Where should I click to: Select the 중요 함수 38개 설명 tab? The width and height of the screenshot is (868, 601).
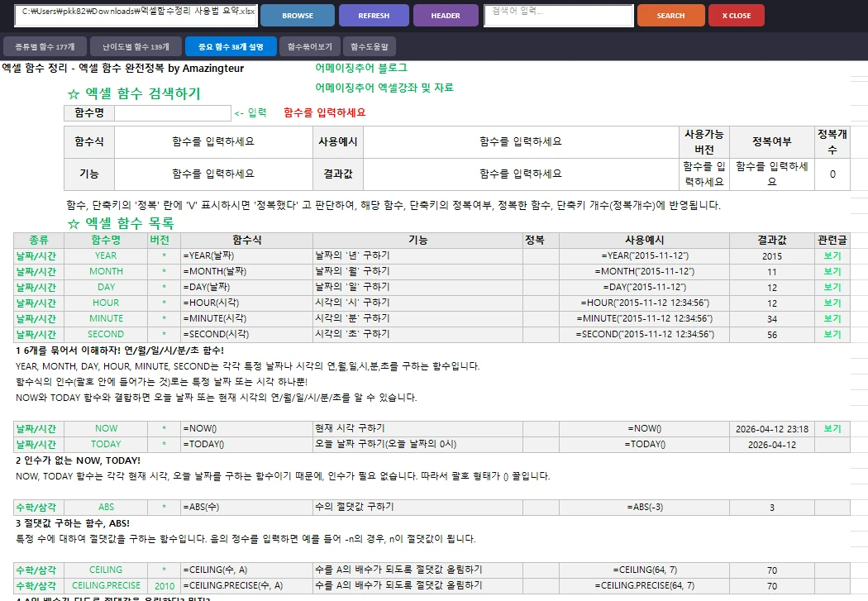click(x=231, y=46)
